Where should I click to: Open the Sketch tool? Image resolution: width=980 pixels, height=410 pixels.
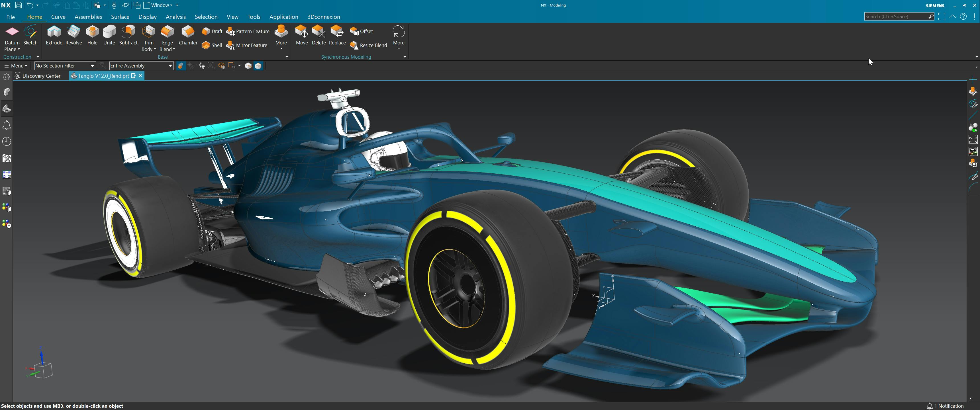point(30,36)
